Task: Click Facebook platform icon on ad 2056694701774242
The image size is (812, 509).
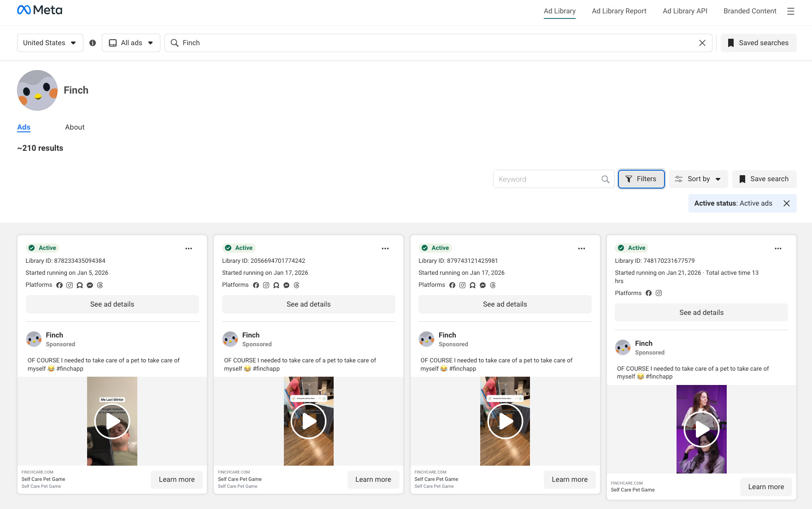Action: (256, 285)
